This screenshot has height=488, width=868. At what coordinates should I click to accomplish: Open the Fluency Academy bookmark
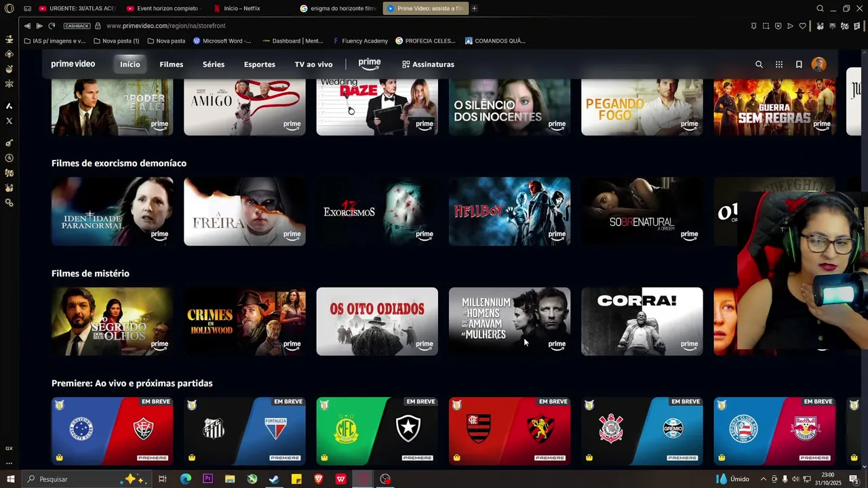click(x=360, y=41)
